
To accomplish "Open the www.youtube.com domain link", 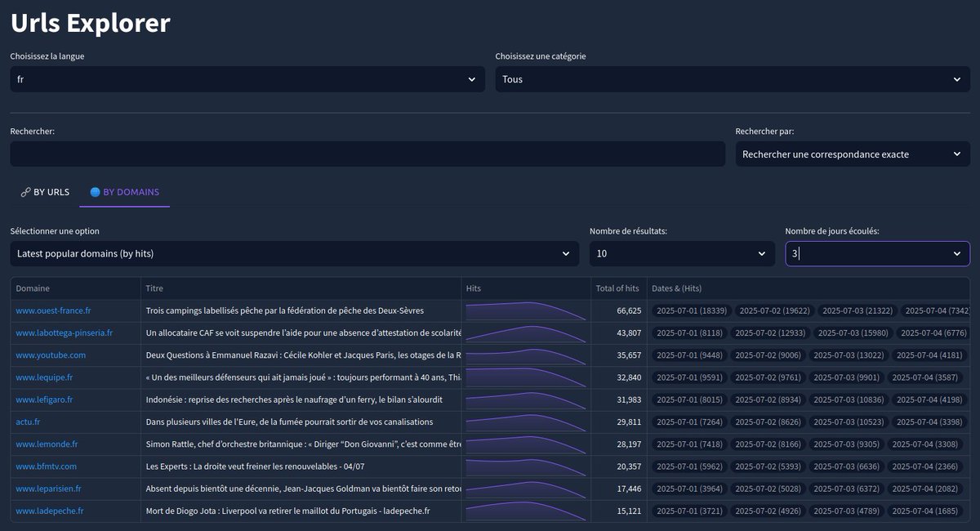I will point(51,355).
